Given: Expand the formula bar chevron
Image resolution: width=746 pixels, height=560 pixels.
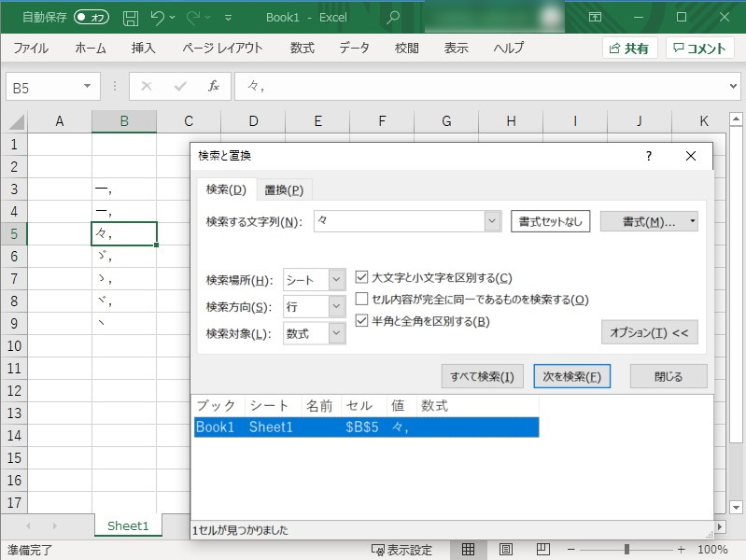Looking at the screenshot, I should [733, 86].
